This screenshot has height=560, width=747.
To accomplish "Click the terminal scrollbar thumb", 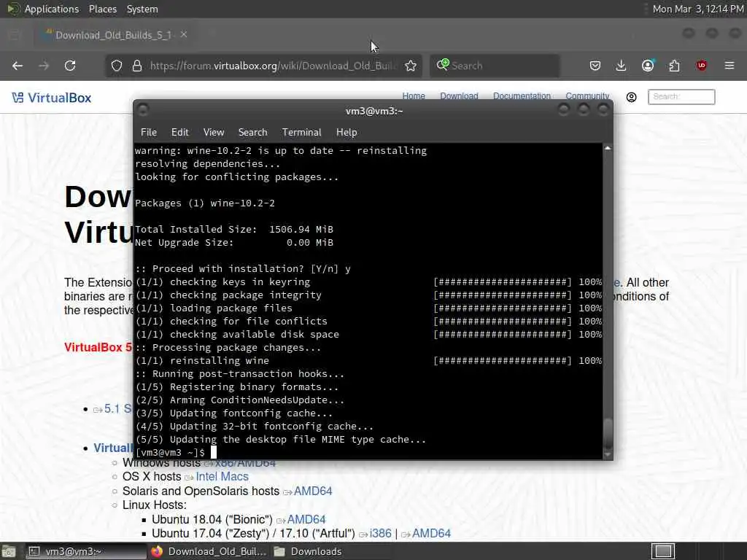I will [x=608, y=433].
